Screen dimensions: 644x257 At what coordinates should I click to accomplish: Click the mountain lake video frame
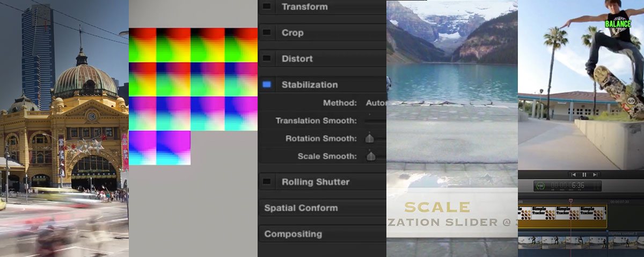tap(452, 128)
